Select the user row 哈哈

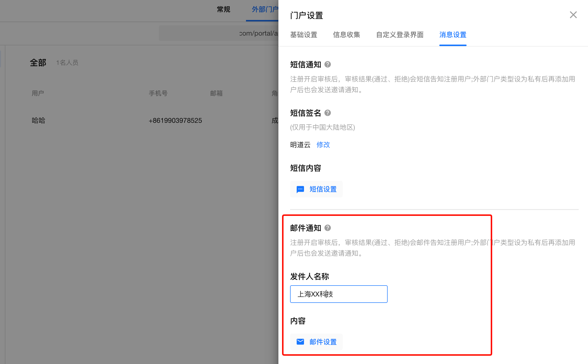click(141, 121)
